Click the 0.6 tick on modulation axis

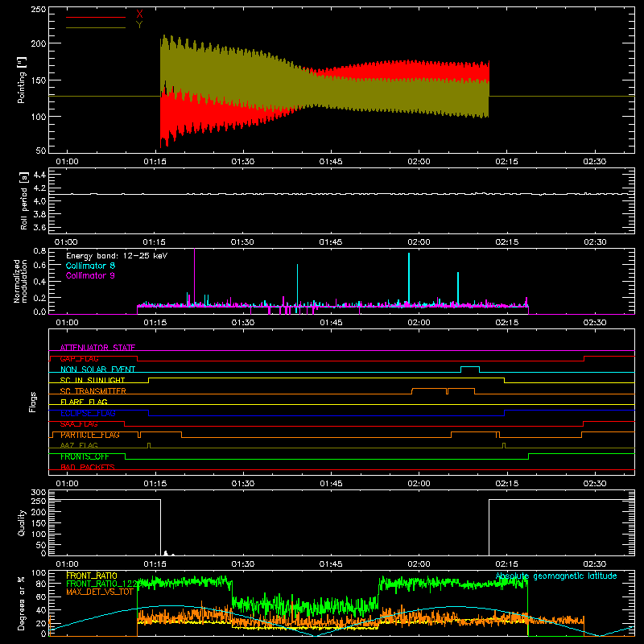39,266
